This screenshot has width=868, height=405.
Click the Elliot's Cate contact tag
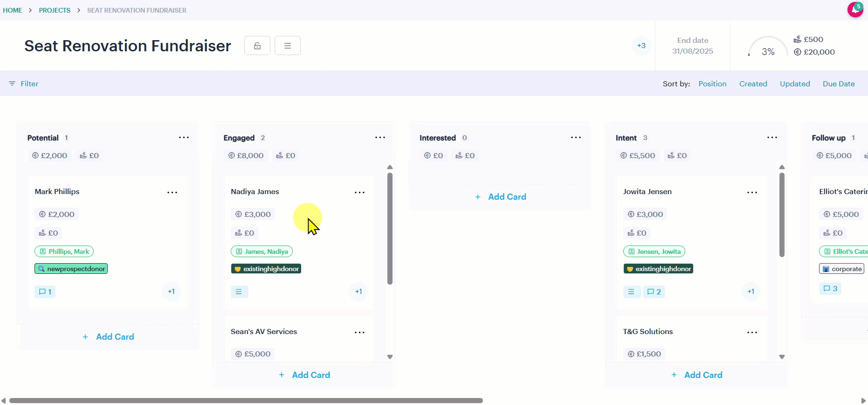point(844,251)
